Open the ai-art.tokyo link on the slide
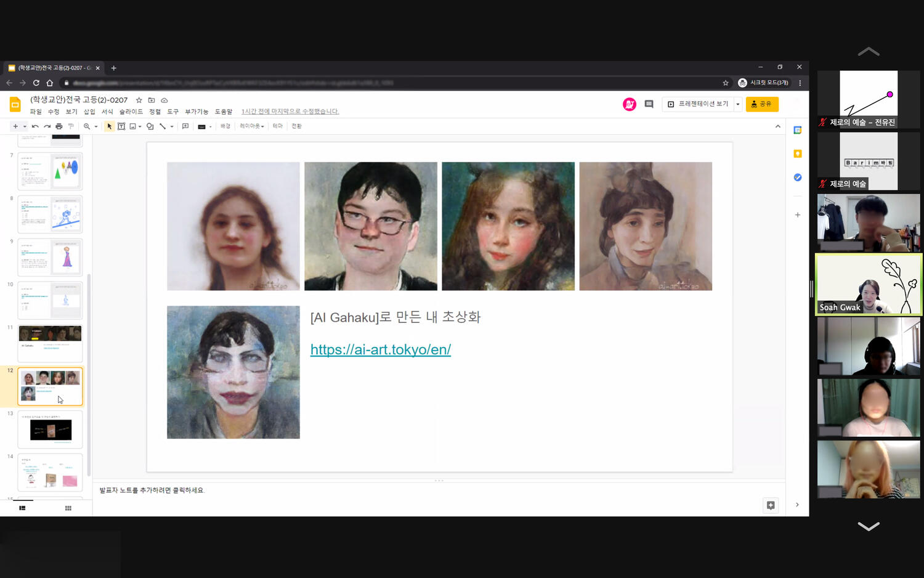This screenshot has width=924, height=578. pos(381,349)
